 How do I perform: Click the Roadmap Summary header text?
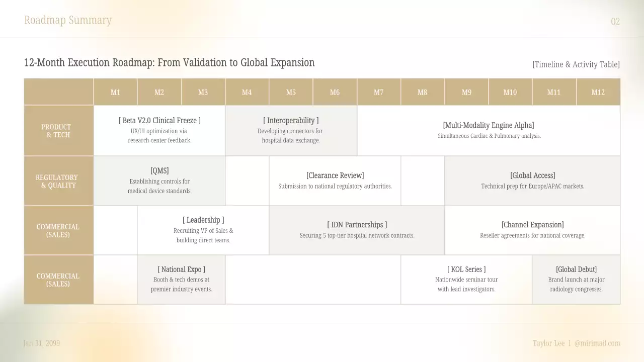click(68, 20)
